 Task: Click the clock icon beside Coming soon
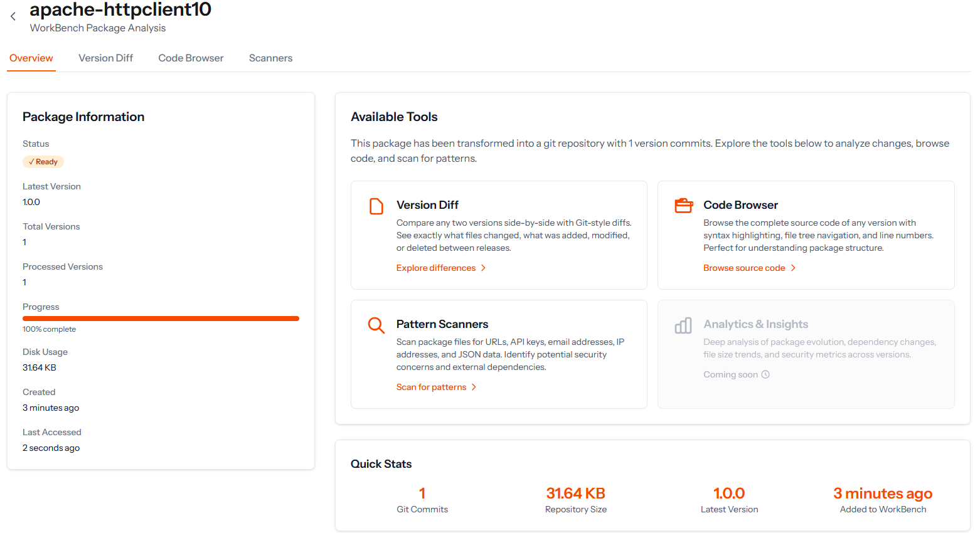click(x=765, y=375)
